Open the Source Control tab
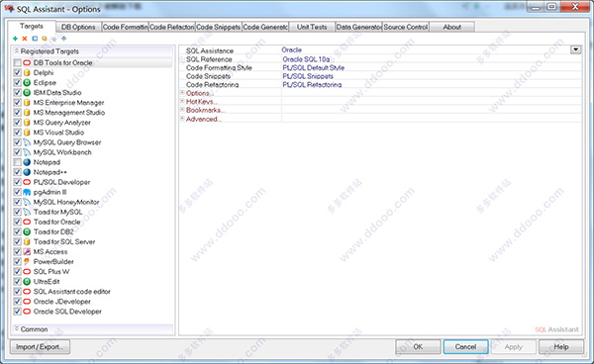Viewport: 594px width, 364px height. [x=405, y=27]
